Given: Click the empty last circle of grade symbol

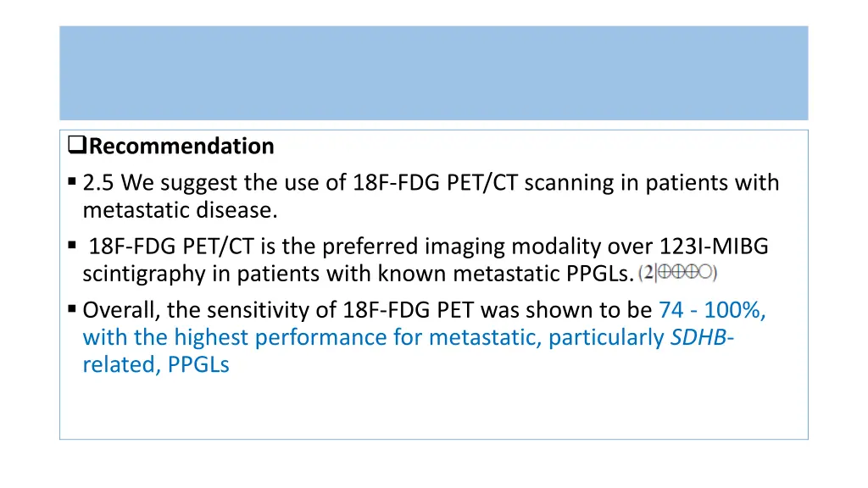Looking at the screenshot, I should (705, 272).
